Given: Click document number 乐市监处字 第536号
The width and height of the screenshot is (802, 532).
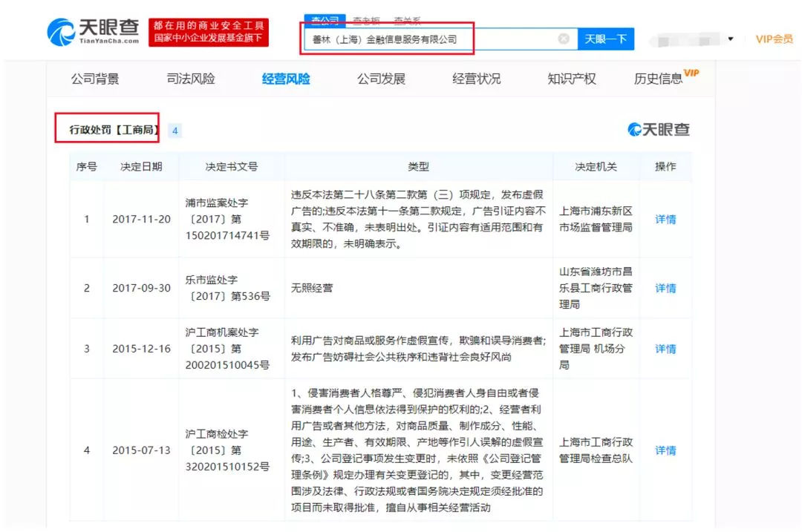Looking at the screenshot, I should point(227,288).
